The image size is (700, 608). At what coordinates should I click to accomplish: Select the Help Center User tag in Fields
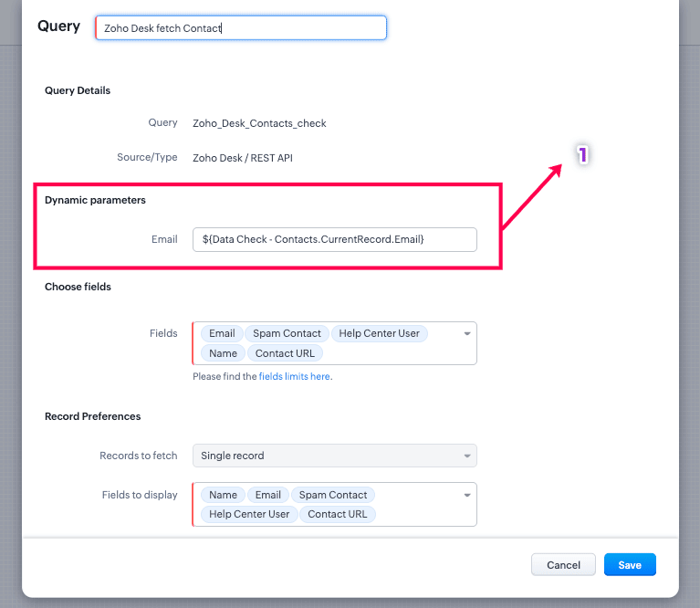coord(379,333)
